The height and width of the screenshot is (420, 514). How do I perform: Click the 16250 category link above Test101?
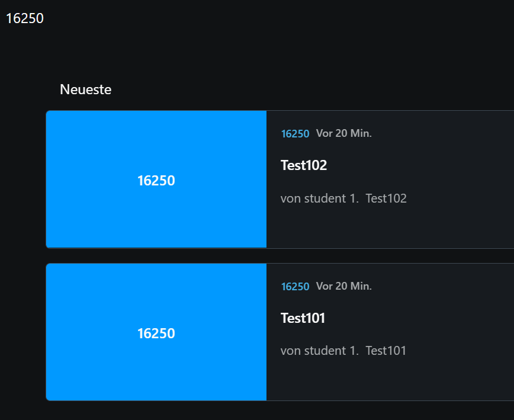pos(295,287)
